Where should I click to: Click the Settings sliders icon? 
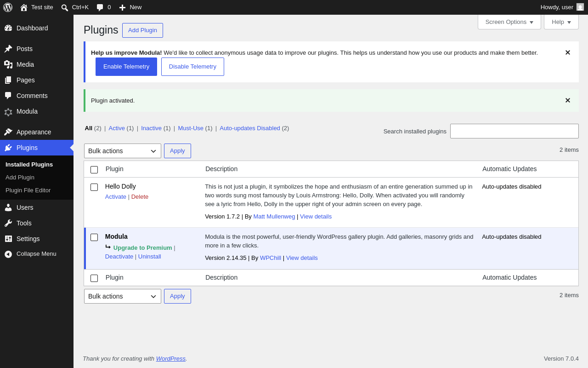(x=8, y=239)
